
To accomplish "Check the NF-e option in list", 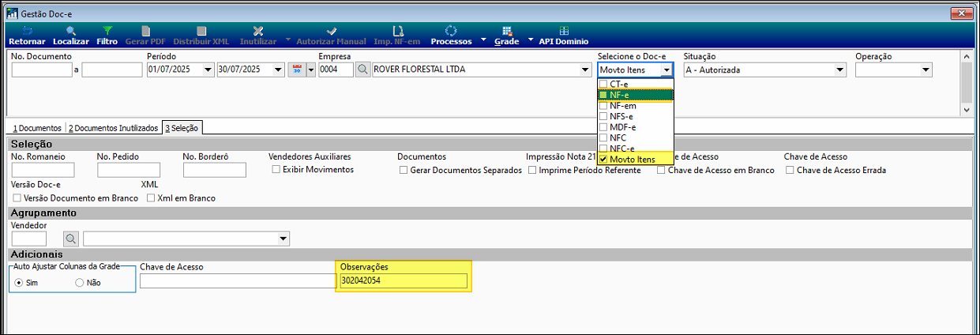I will tap(604, 95).
